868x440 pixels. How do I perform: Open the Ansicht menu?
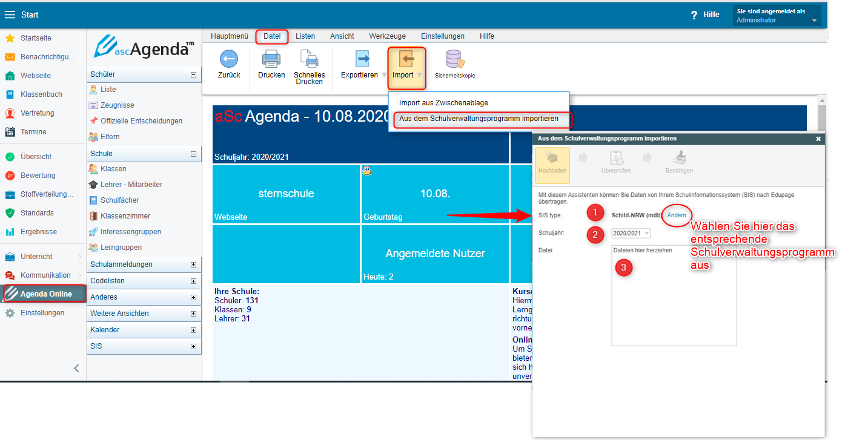pos(342,36)
